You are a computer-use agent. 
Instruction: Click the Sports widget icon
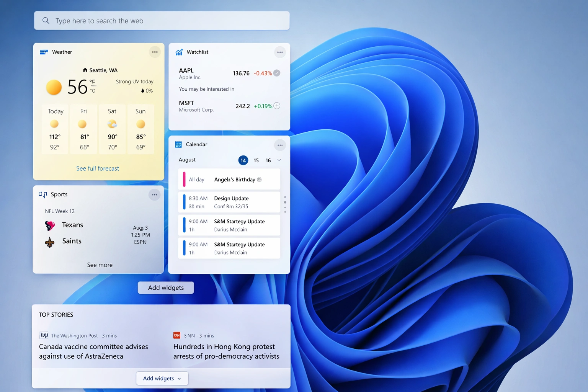[42, 194]
